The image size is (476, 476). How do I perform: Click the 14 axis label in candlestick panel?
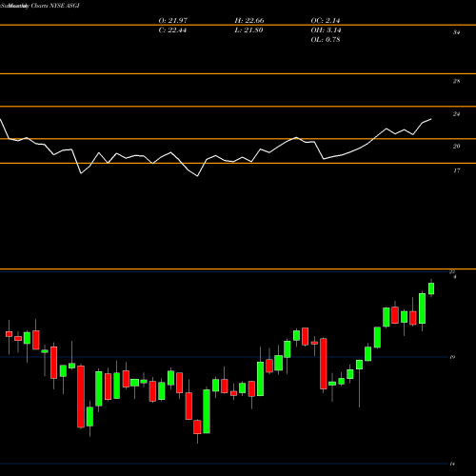pos(452,464)
